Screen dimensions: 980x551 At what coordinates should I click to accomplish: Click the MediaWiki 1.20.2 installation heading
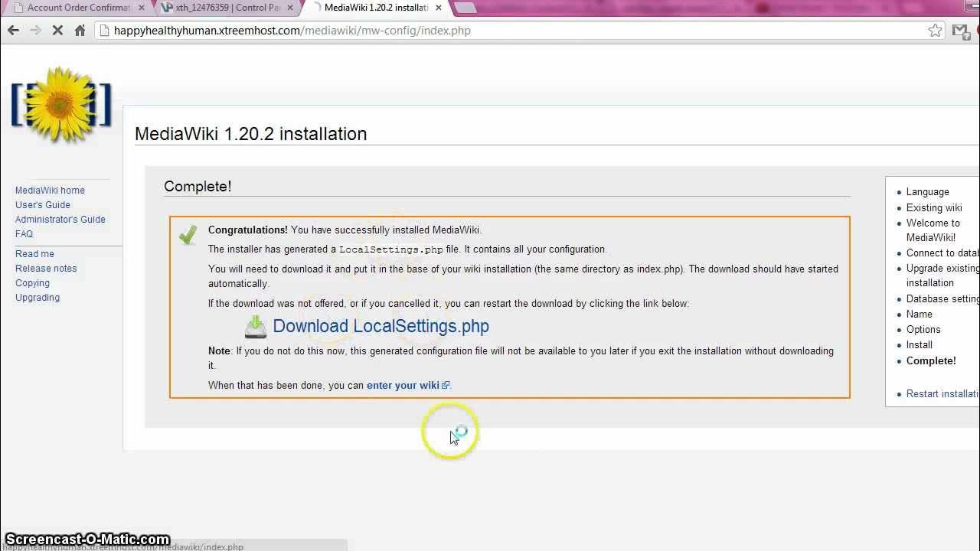click(x=251, y=134)
